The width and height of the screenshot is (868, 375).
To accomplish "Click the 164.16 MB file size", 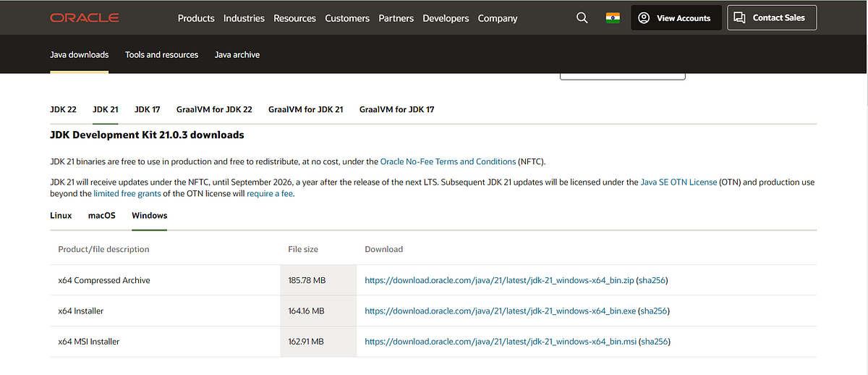I will point(306,311).
